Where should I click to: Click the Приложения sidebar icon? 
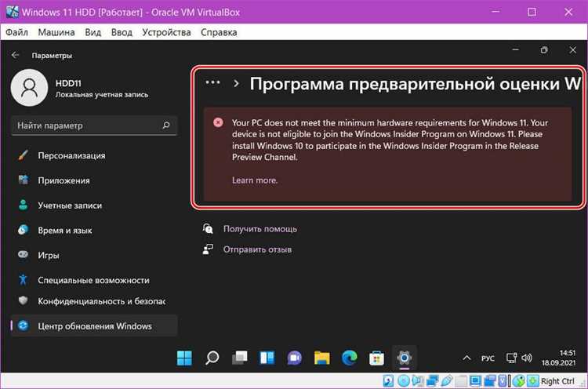pos(23,180)
